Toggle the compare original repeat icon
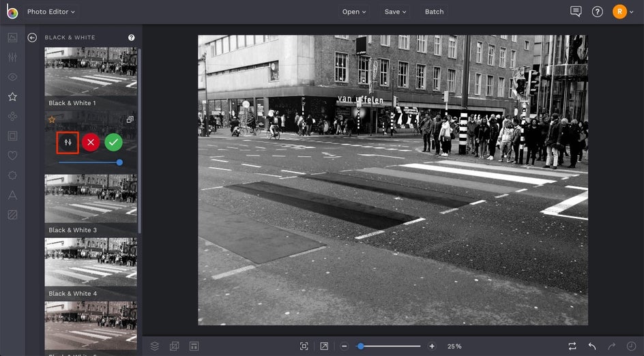Viewport: 644px width, 356px height. coord(572,346)
